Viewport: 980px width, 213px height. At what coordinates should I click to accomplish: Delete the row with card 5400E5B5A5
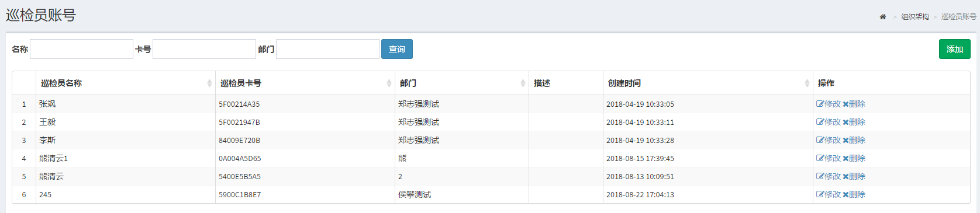click(x=854, y=176)
